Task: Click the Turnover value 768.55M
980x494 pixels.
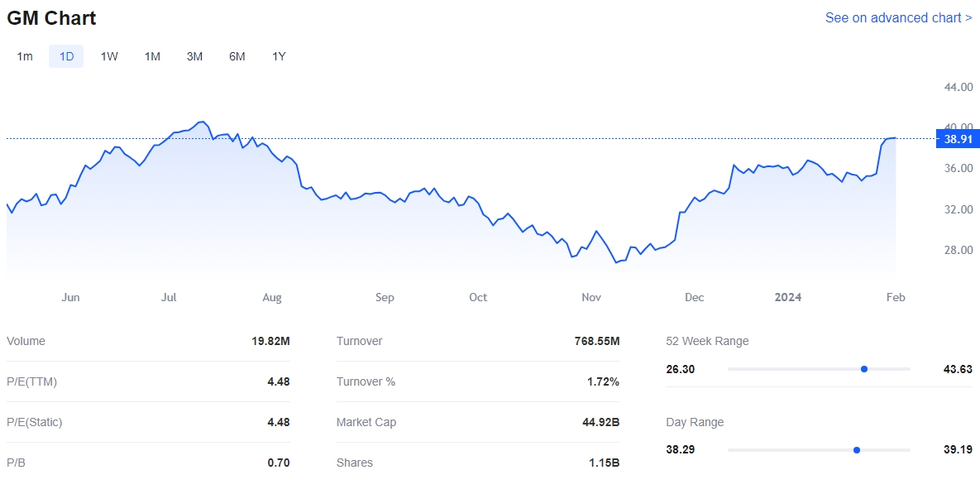Action: (596, 341)
